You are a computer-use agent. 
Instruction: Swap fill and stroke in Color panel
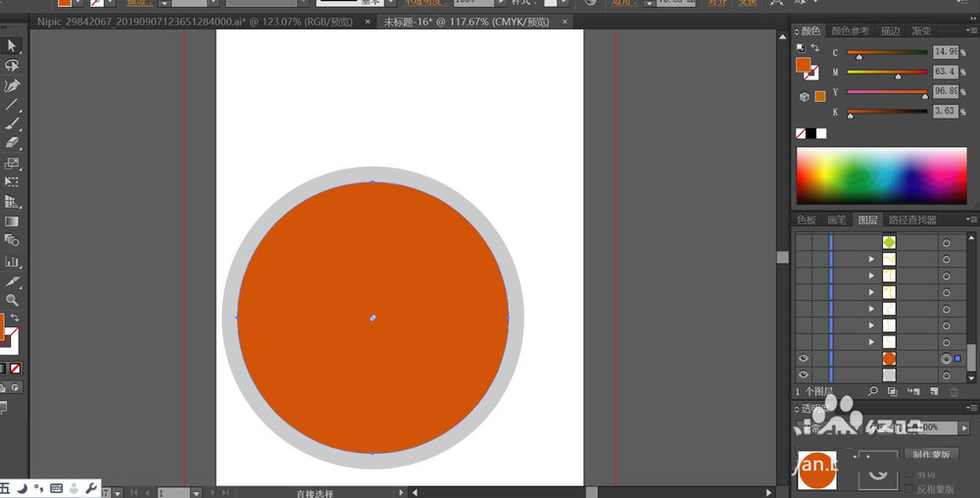(815, 47)
